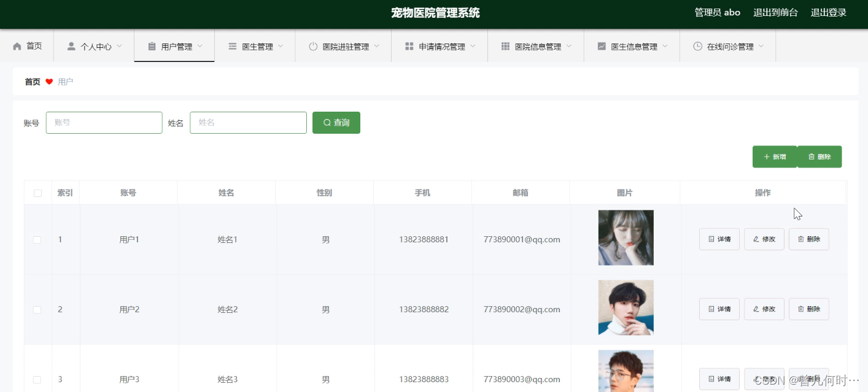Click the trash icon in 用户1 row
Image resolution: width=868 pixels, height=392 pixels.
pos(801,239)
